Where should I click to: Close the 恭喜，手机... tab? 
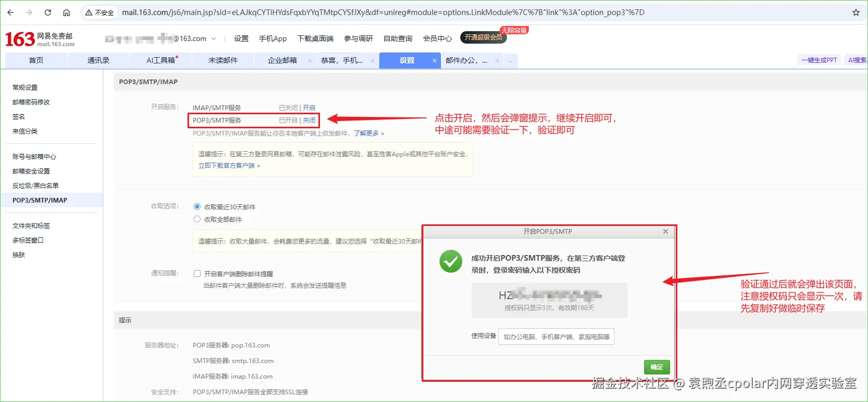372,60
